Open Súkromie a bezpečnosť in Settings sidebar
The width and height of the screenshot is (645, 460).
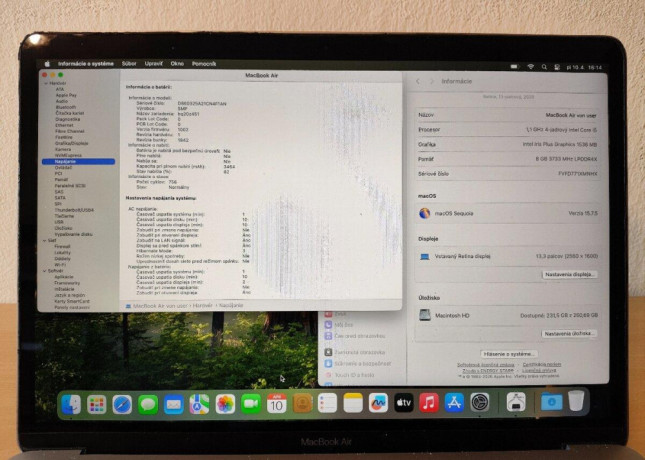coord(358,364)
